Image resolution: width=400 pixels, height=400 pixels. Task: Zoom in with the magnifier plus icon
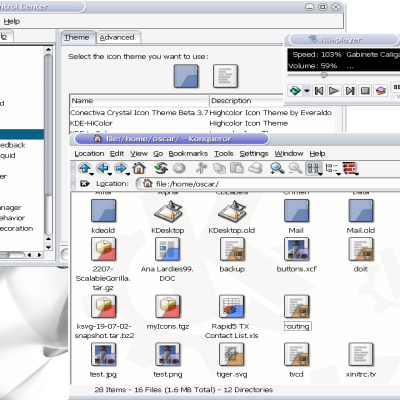[x=277, y=168]
